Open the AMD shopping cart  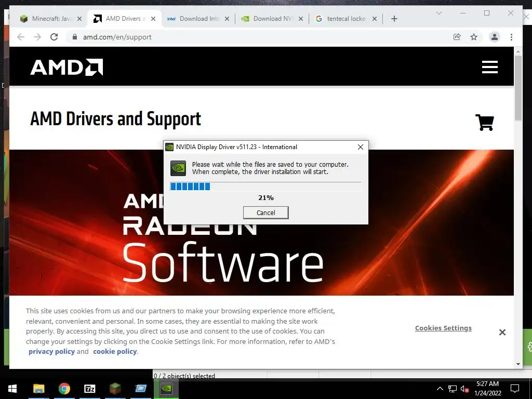[x=485, y=122]
